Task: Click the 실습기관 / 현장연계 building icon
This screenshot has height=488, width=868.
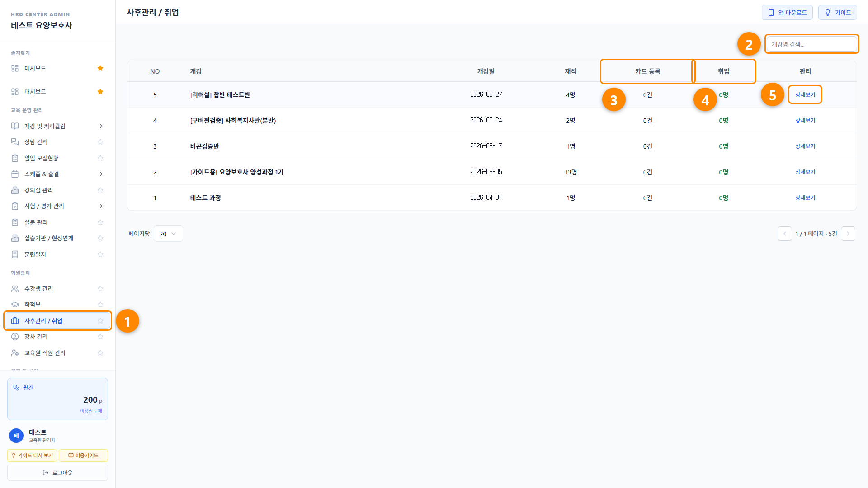Action: [x=15, y=238]
